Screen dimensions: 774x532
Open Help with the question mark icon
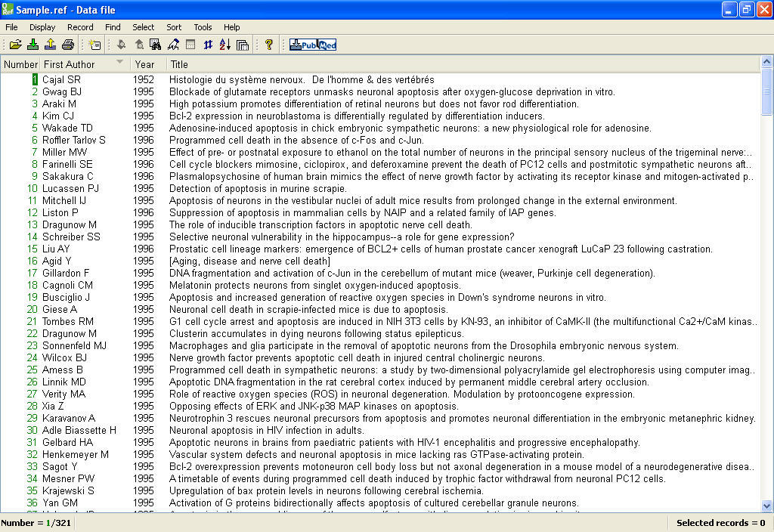click(x=269, y=44)
